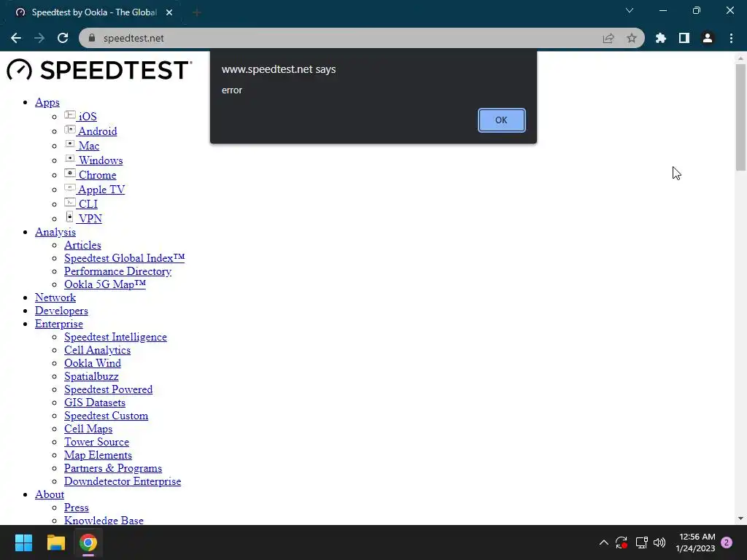
Task: Open Downdetector Enterprise link
Action: (123, 481)
